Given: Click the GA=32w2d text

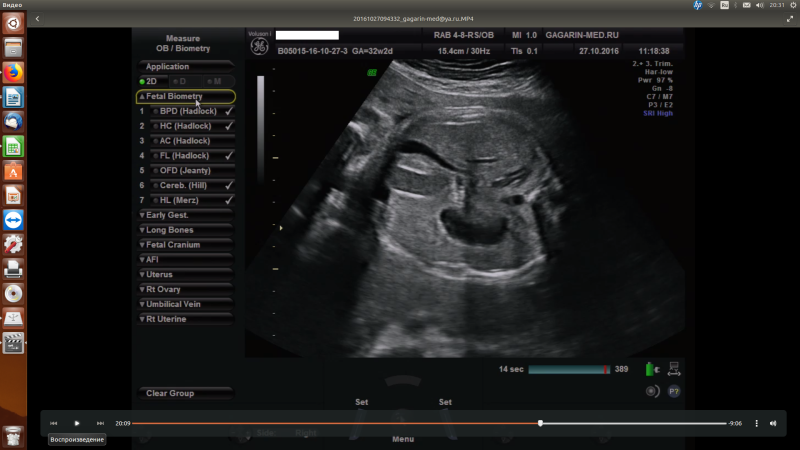Looking at the screenshot, I should pyautogui.click(x=372, y=51).
